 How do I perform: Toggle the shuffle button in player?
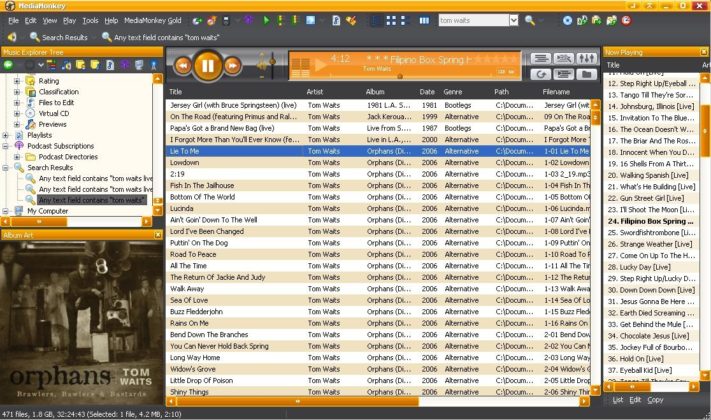point(564,59)
